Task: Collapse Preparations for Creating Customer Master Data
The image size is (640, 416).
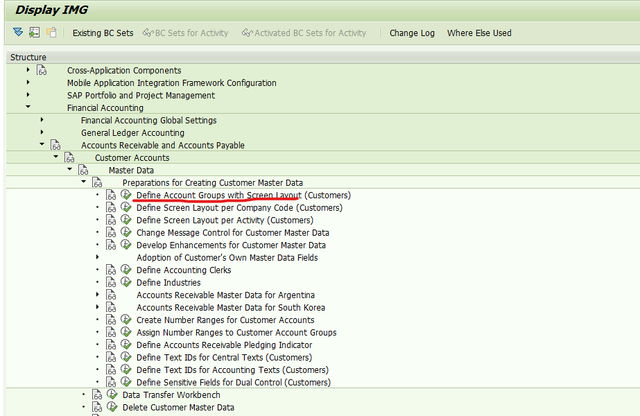Action: click(x=84, y=182)
